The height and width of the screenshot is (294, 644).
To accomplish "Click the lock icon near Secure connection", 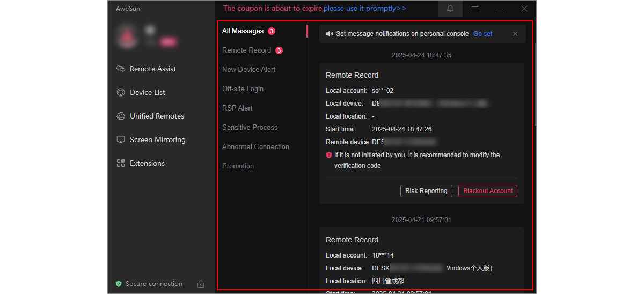I will pos(201,284).
